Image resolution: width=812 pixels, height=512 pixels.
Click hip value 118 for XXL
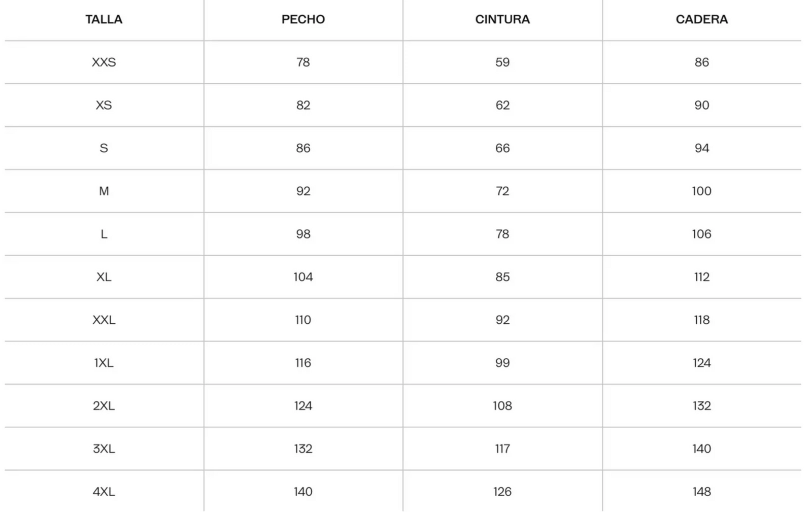pyautogui.click(x=701, y=320)
